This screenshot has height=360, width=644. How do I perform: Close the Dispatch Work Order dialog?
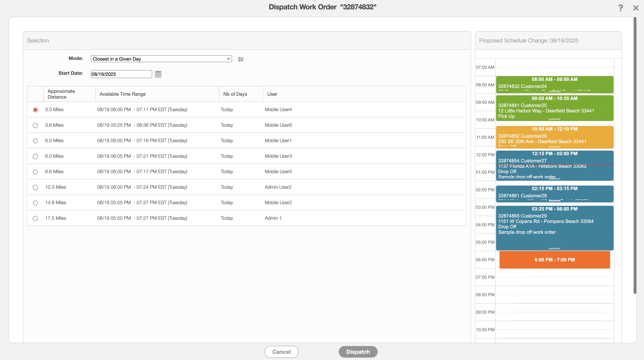click(x=636, y=8)
